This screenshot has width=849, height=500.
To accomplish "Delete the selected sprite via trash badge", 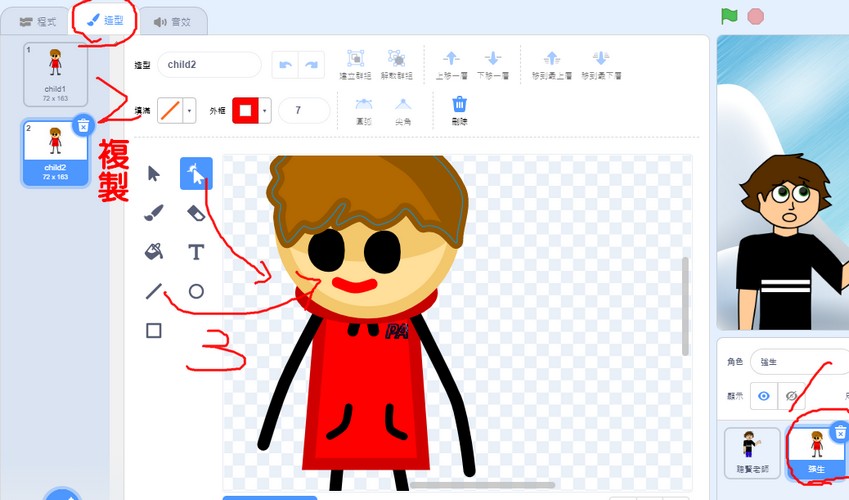I will pos(840,432).
